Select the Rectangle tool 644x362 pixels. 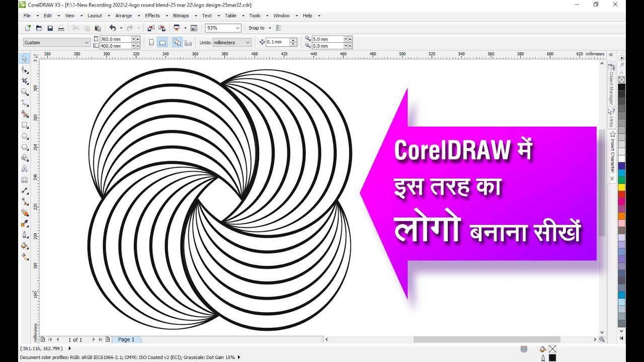coord(25,125)
